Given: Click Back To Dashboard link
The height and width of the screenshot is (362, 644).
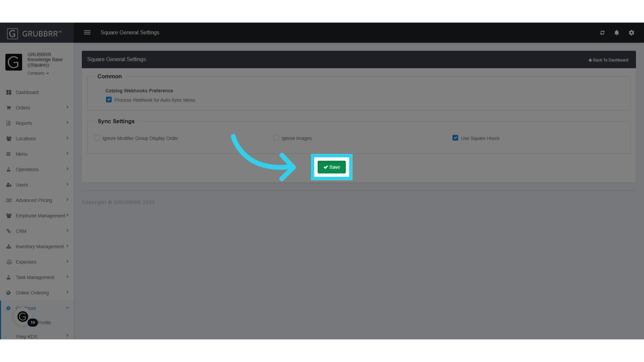Looking at the screenshot, I should tap(608, 60).
